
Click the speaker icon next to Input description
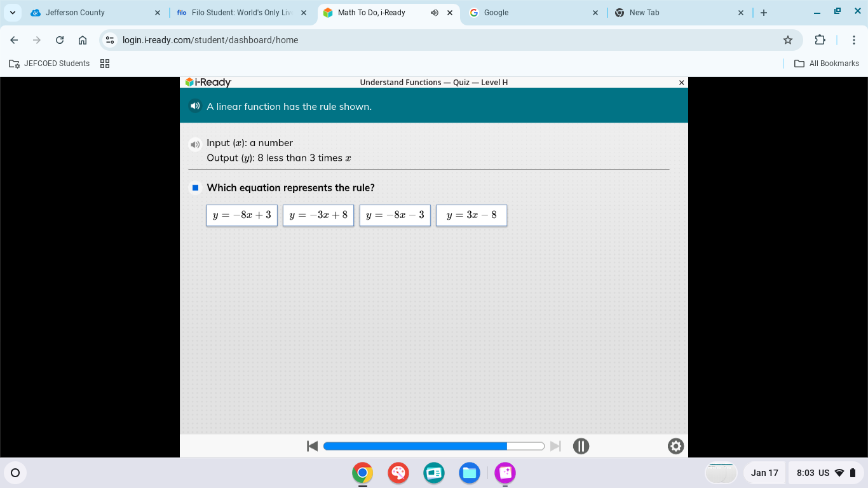195,144
